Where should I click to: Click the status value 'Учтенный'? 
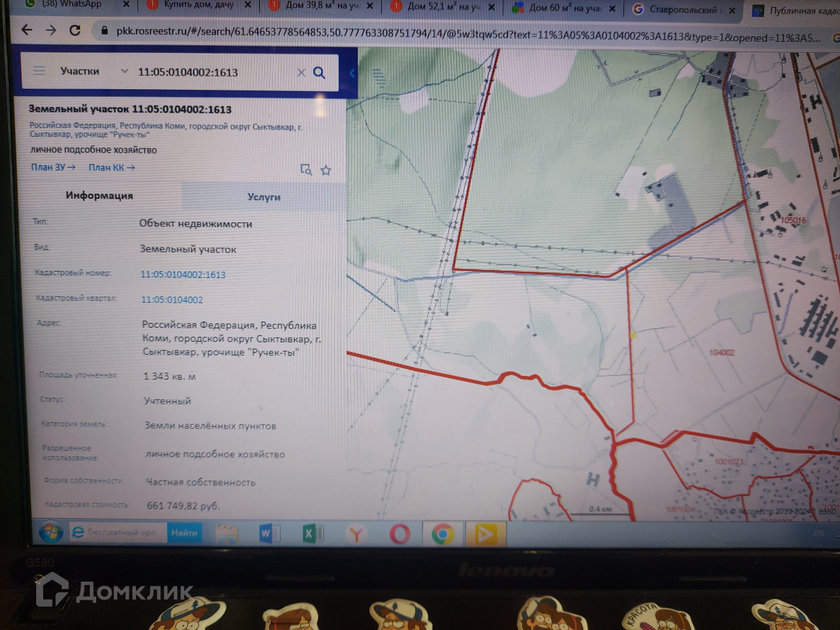click(167, 401)
